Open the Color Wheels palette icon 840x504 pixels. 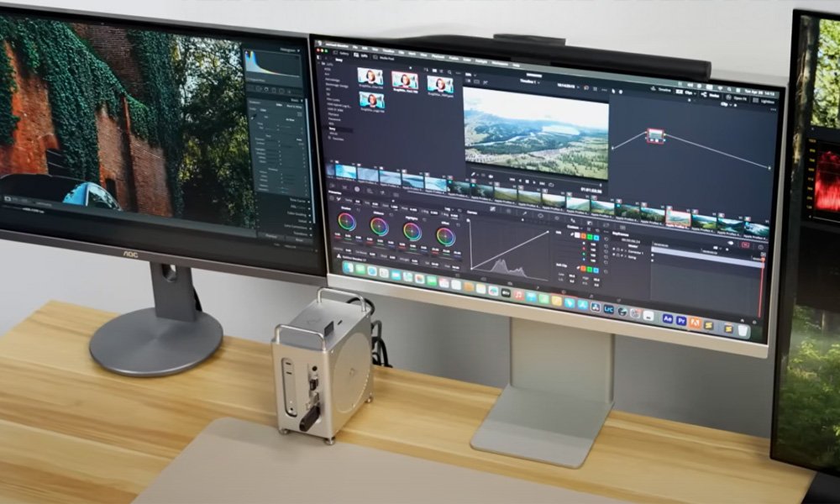click(357, 189)
